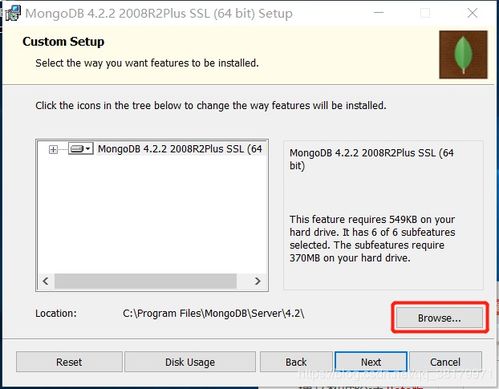This screenshot has width=499, height=389.
Task: Select MongoDB 4.2.2 2008R2Plus SSL tree item
Action: coord(180,149)
